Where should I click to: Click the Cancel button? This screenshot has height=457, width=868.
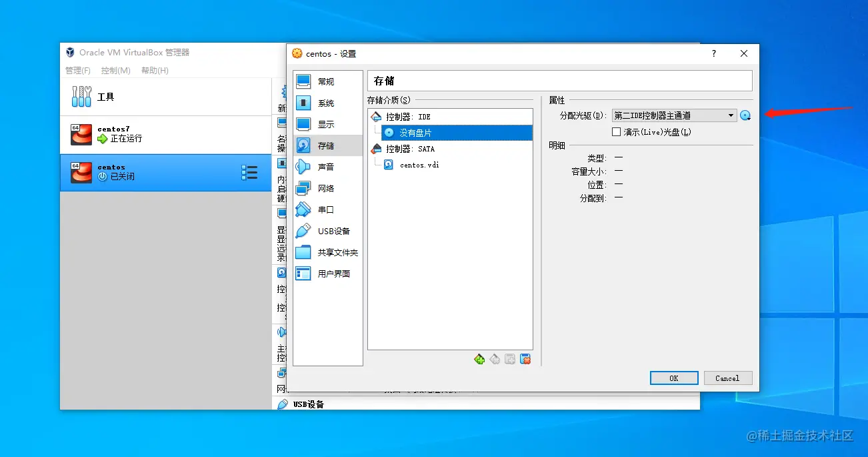[x=728, y=378]
